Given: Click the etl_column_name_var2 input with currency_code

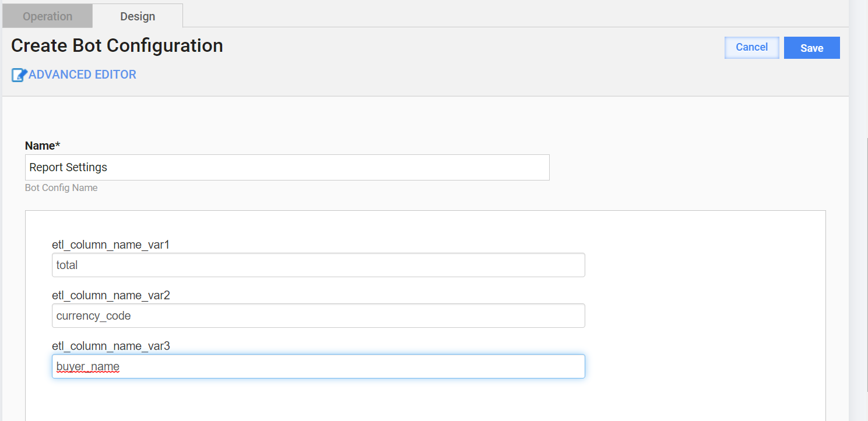Looking at the screenshot, I should [318, 316].
